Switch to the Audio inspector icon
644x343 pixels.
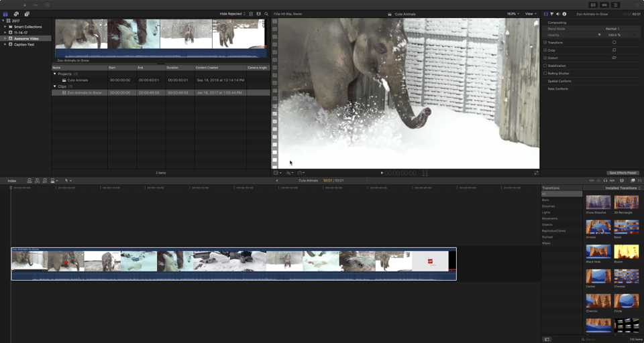pos(557,13)
